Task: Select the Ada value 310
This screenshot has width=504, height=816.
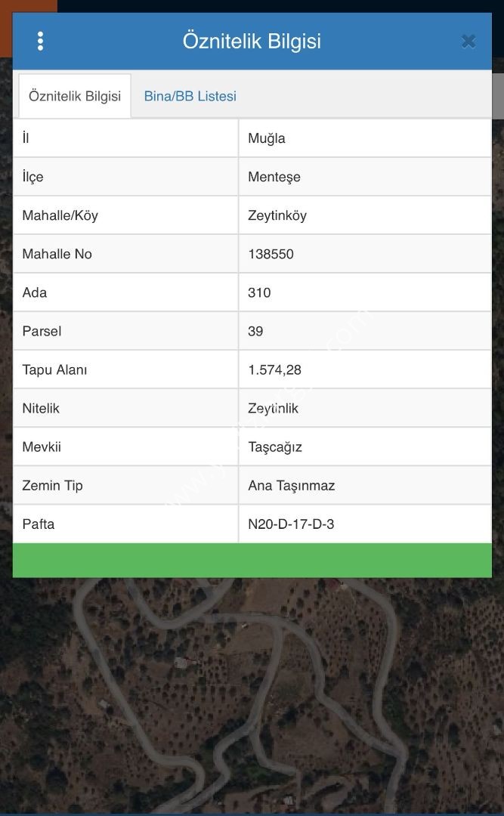Action: pos(259,292)
